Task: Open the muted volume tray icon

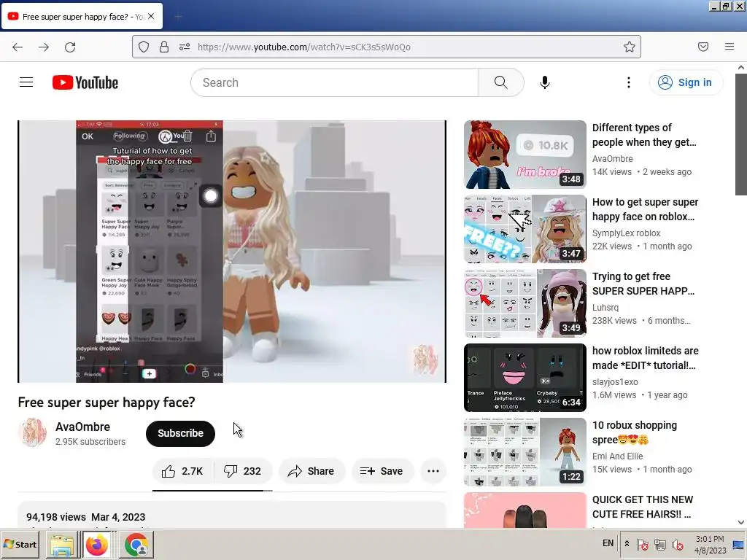Action: 677,544
